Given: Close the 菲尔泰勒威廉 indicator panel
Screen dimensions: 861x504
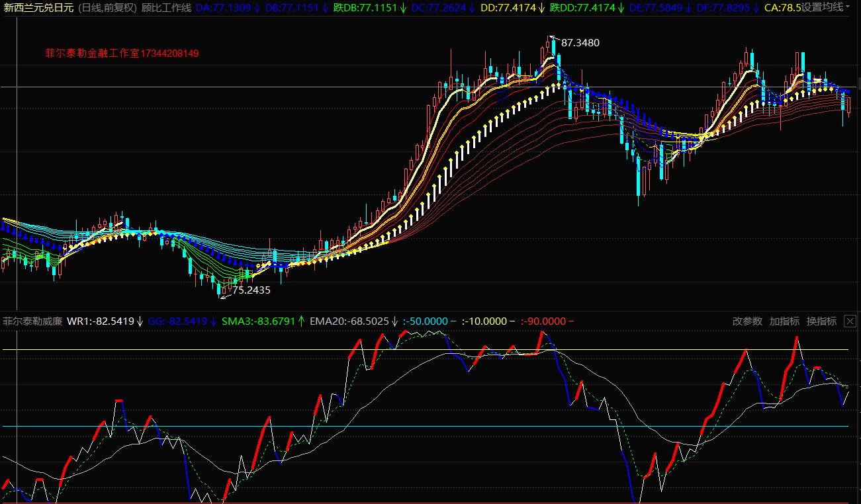Looking at the screenshot, I should 850,321.
